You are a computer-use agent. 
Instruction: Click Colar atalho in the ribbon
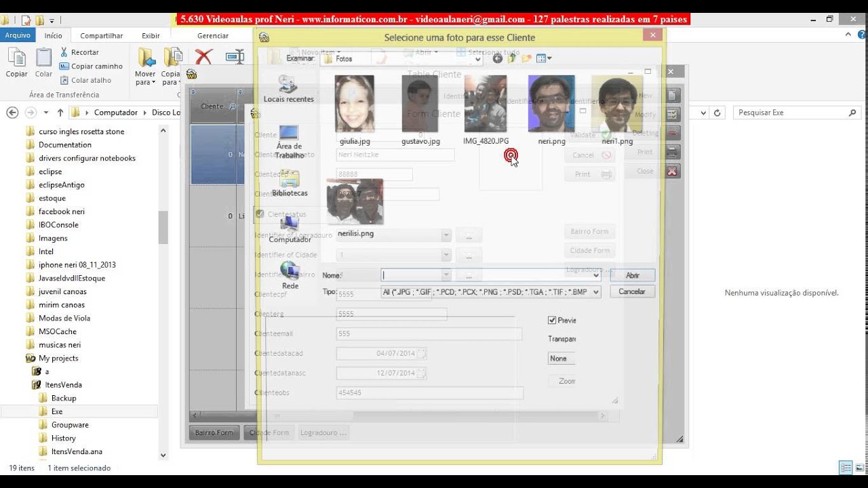(85, 80)
